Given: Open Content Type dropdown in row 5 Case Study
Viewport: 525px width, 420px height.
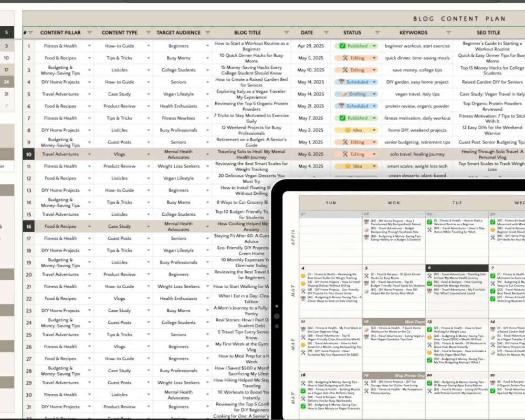Looking at the screenshot, I should tap(149, 94).
